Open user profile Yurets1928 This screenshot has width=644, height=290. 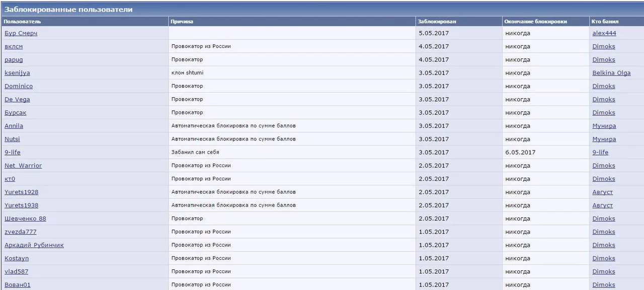(x=21, y=192)
